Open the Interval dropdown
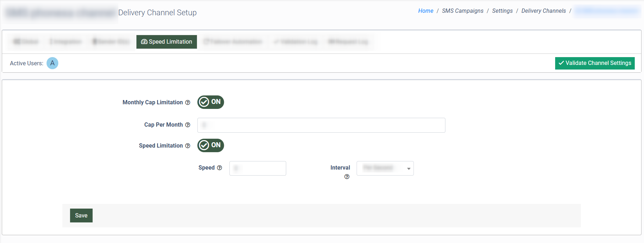The width and height of the screenshot is (644, 243). pyautogui.click(x=385, y=168)
